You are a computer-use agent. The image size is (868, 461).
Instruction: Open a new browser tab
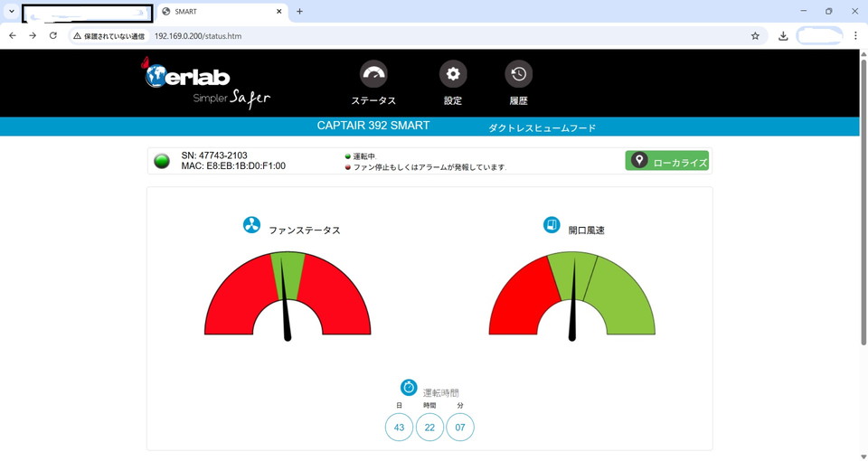tap(299, 12)
